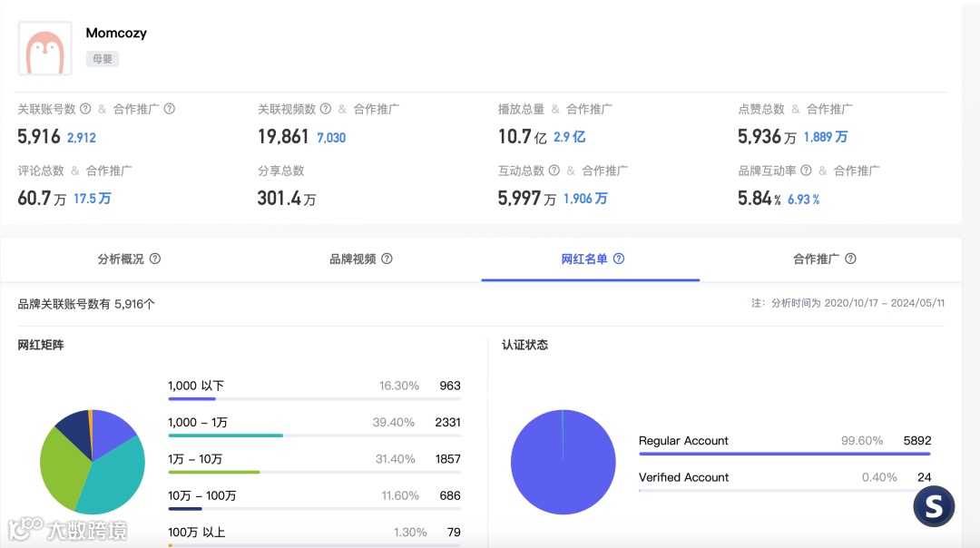
Task: Click the green bar under 1万 – 10万
Action: pos(214,473)
